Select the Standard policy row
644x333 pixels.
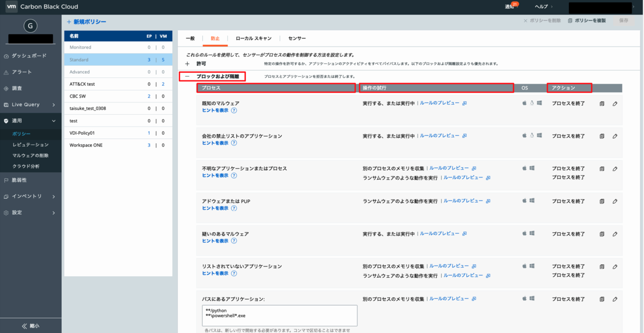tap(118, 60)
